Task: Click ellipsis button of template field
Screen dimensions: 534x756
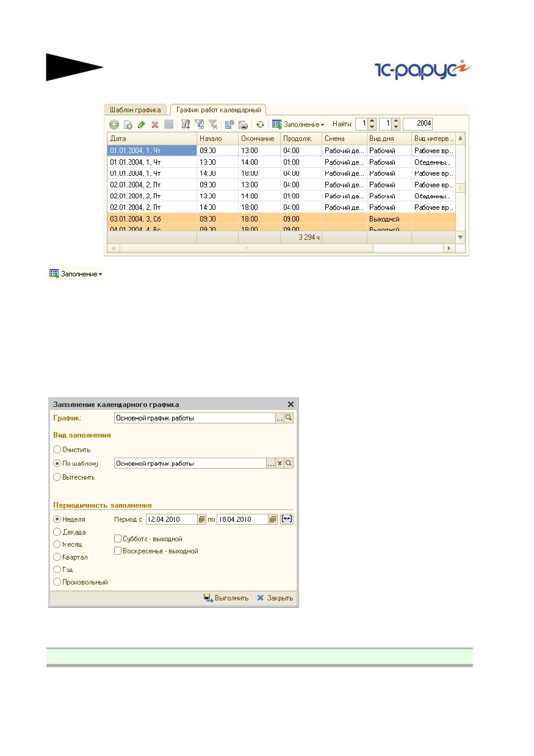Action: click(x=271, y=463)
